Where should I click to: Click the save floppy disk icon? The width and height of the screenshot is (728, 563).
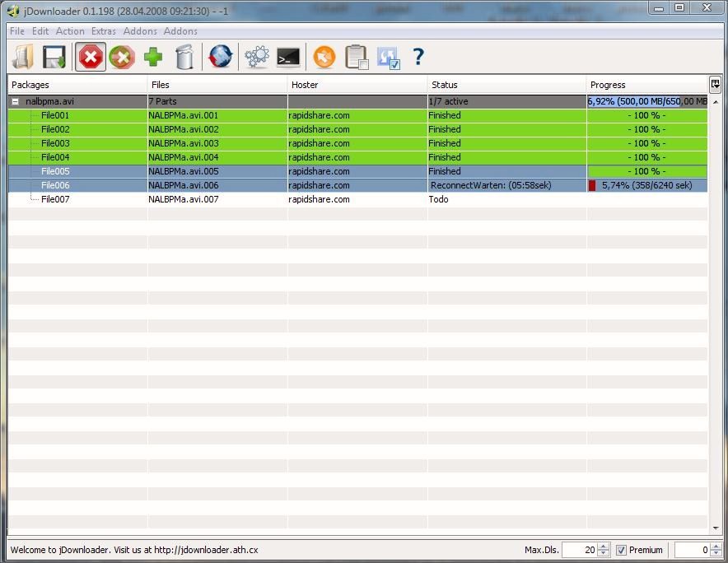[54, 57]
